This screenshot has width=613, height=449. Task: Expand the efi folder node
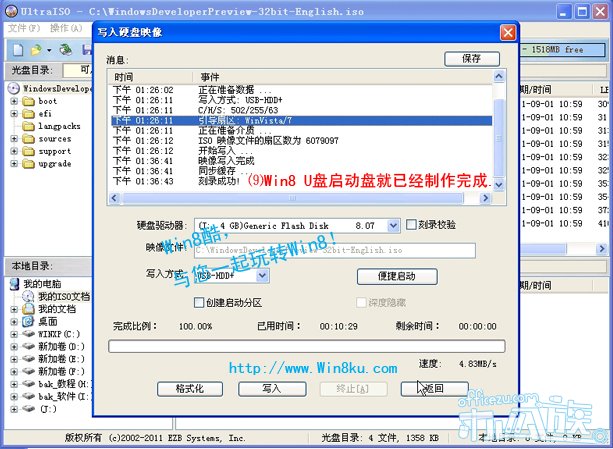(14, 114)
